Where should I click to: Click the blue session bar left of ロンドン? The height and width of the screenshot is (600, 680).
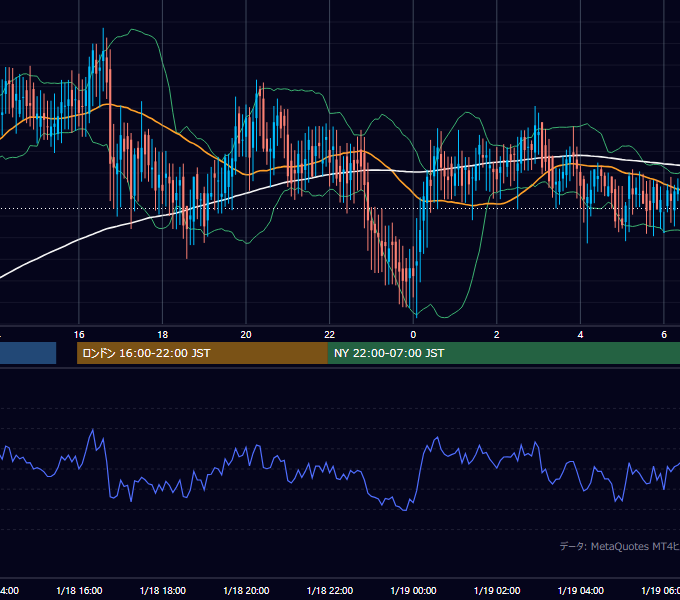(28, 353)
